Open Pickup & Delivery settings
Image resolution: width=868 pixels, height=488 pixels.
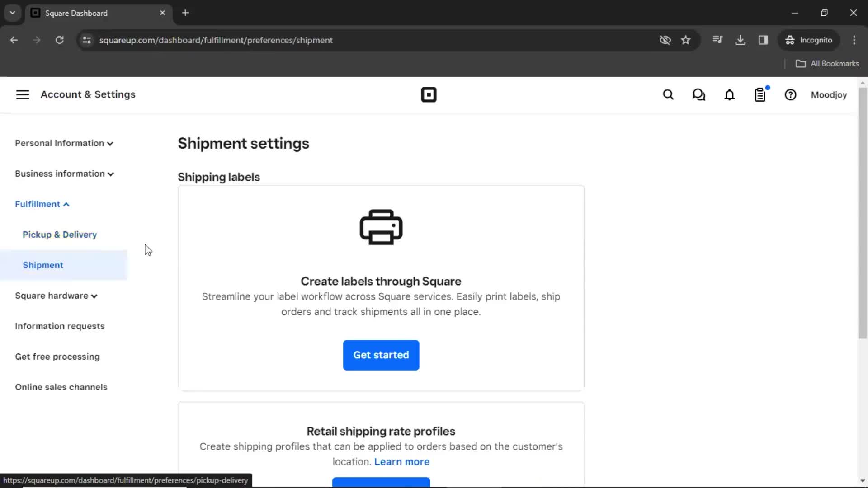[x=60, y=235]
